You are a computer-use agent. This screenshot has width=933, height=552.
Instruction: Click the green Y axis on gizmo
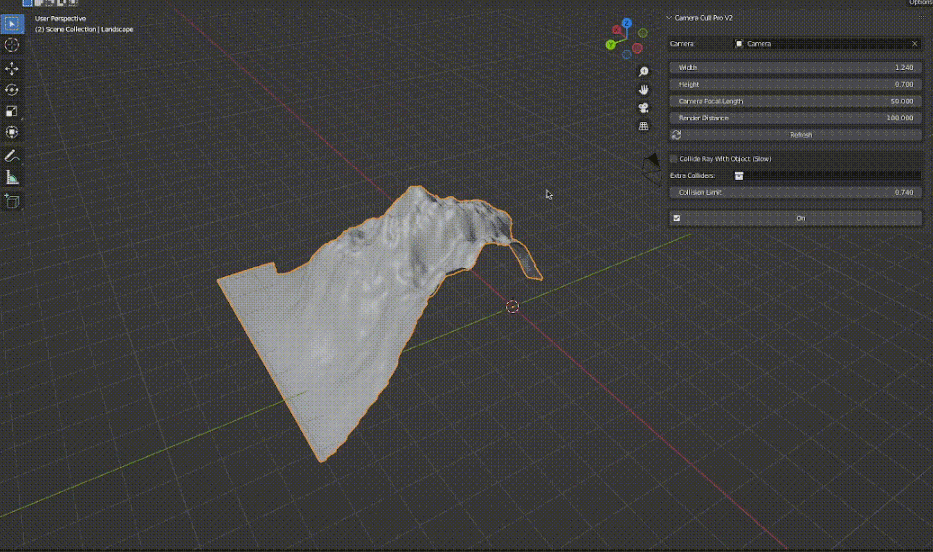[610, 45]
